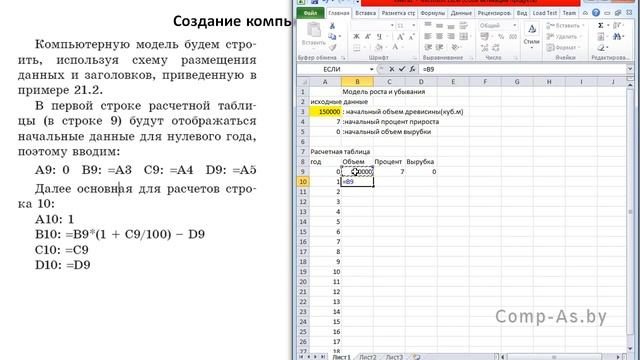The width and height of the screenshot is (640, 360).
Task: Click the AutoSum sigma icon
Action: (x=601, y=26)
